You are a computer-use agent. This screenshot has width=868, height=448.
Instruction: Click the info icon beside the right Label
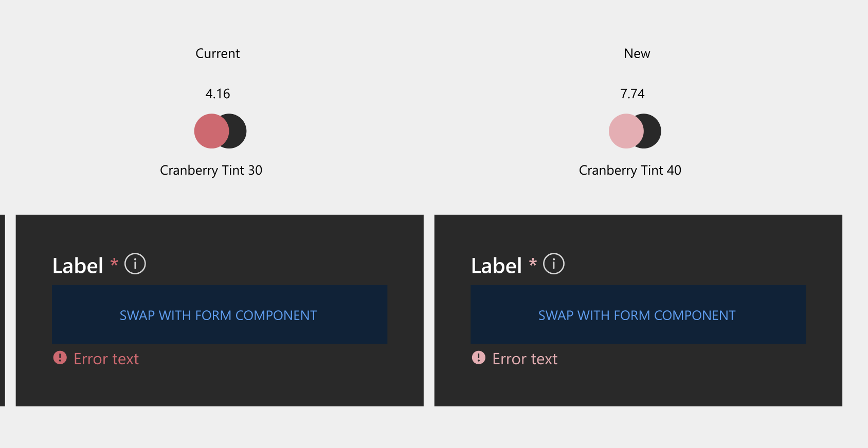point(553,264)
